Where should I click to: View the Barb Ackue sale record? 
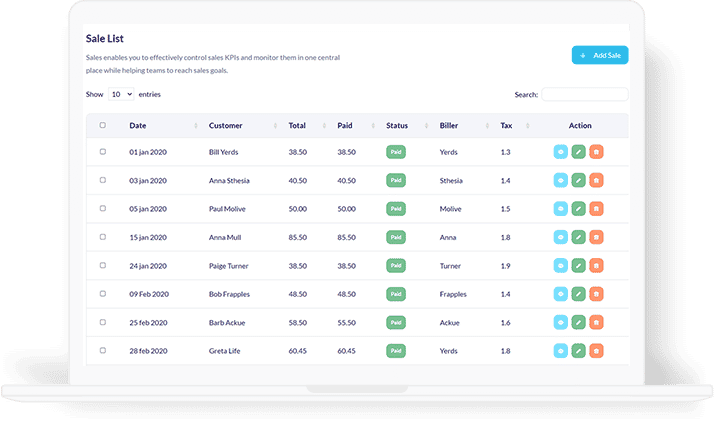[x=561, y=323]
